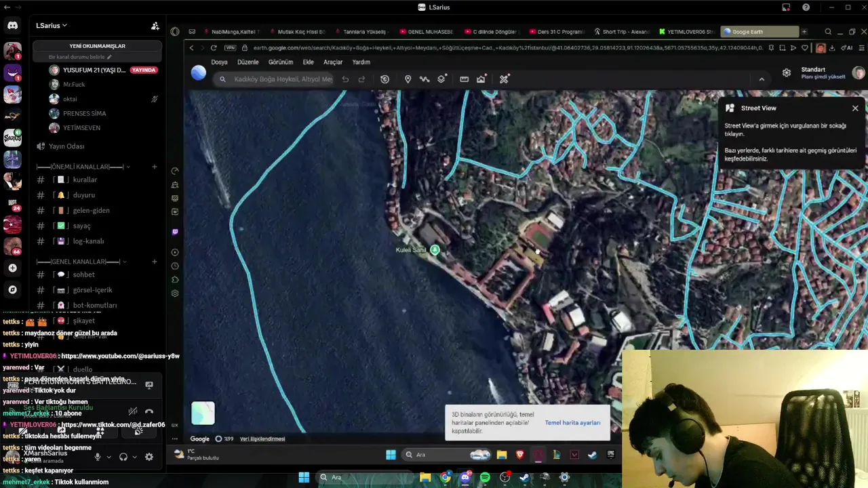Image resolution: width=868 pixels, height=488 pixels.
Task: Select the measure ruler tool
Action: [x=464, y=79]
